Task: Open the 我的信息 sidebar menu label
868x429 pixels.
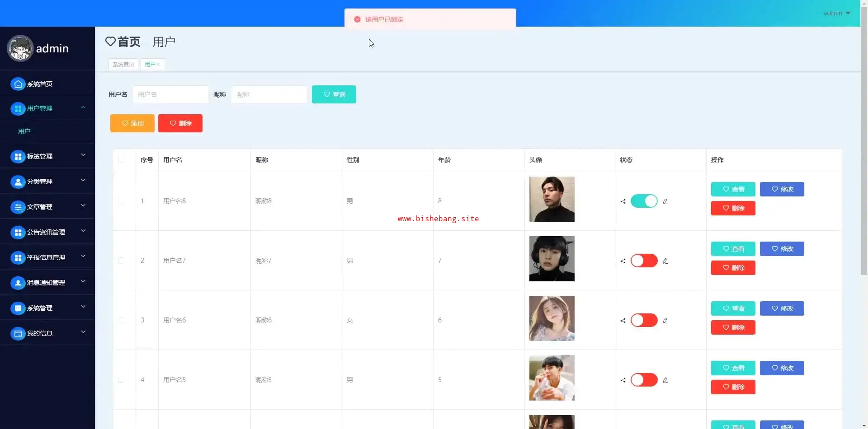Action: 40,333
